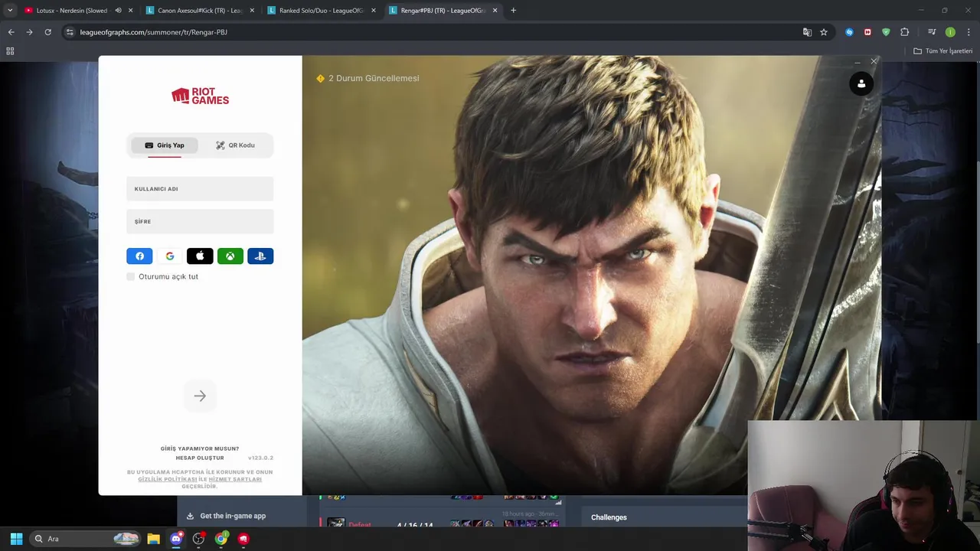Image resolution: width=980 pixels, height=551 pixels.
Task: Go back to previous page
Action: [x=11, y=32]
